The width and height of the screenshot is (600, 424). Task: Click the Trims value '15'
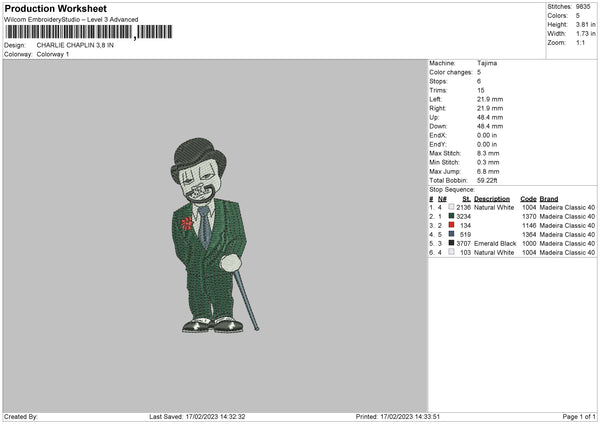point(481,90)
